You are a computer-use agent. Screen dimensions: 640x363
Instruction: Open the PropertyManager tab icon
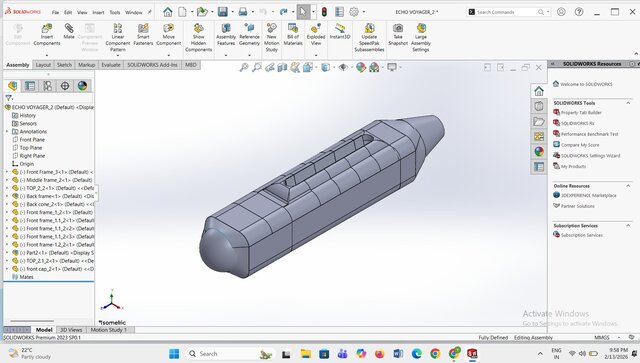click(x=30, y=86)
